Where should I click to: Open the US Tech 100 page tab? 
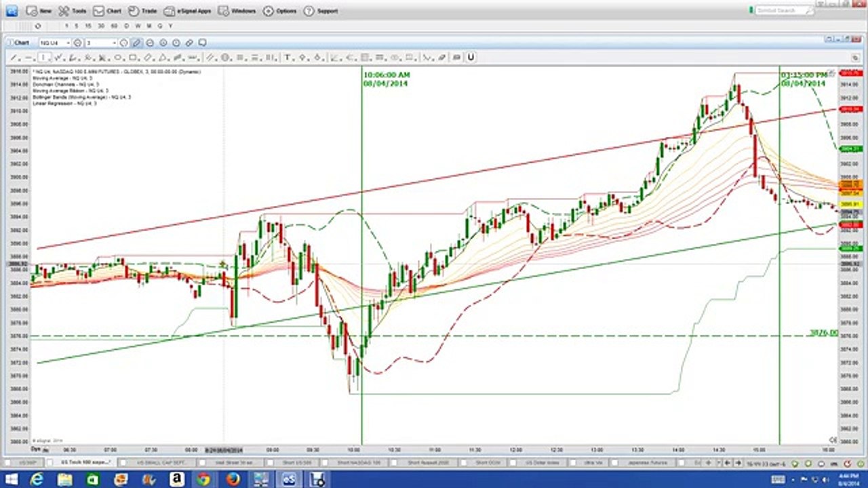(85, 462)
